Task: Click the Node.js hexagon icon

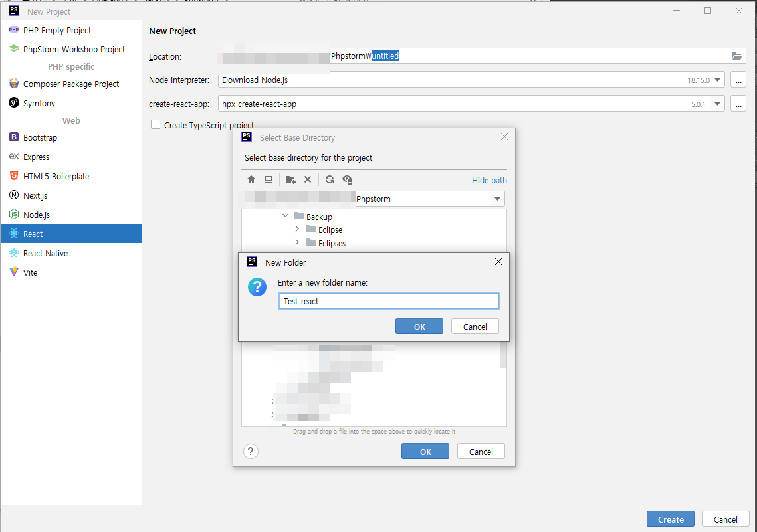Action: click(14, 214)
